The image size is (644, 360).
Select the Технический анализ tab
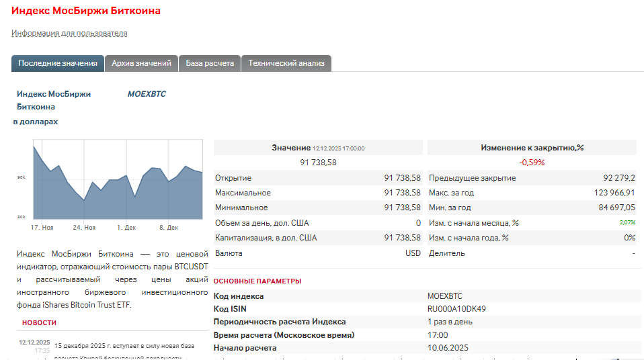coord(286,63)
